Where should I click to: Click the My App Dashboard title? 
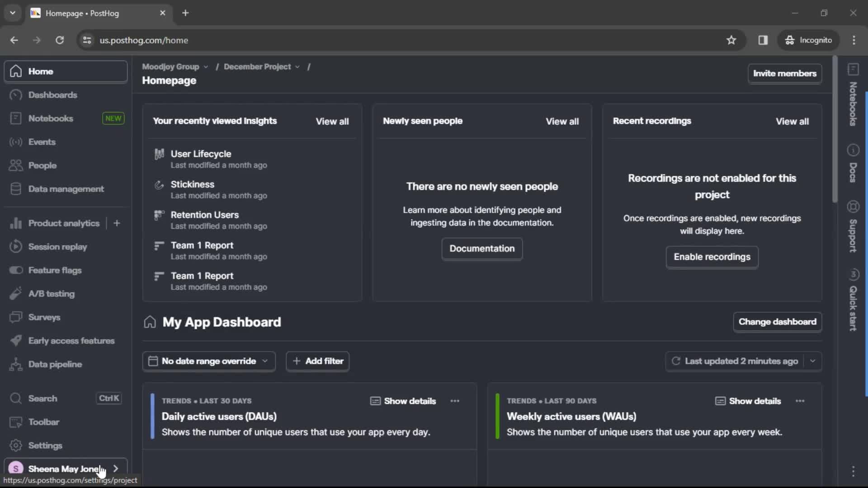(x=222, y=322)
